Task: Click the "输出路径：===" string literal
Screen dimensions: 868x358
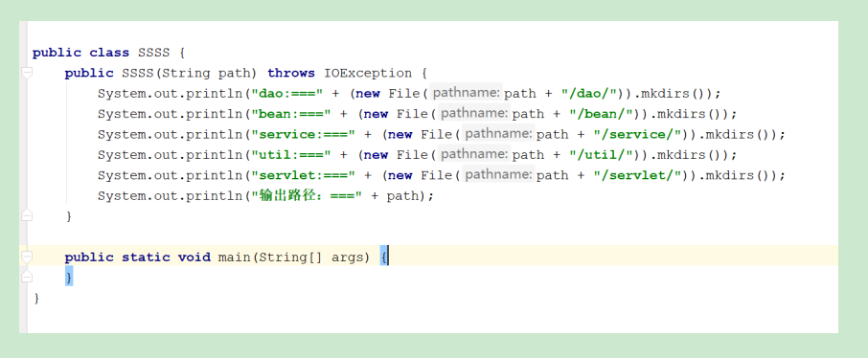Action: [307, 196]
